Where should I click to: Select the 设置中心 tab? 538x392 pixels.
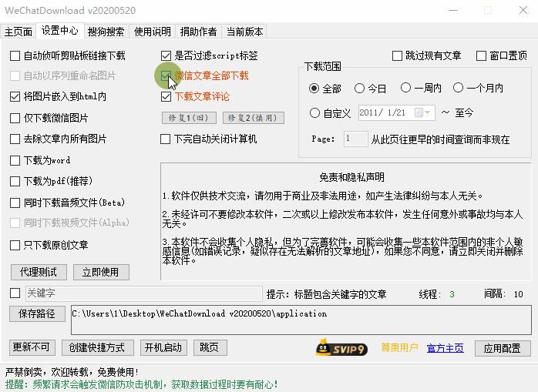pos(59,31)
